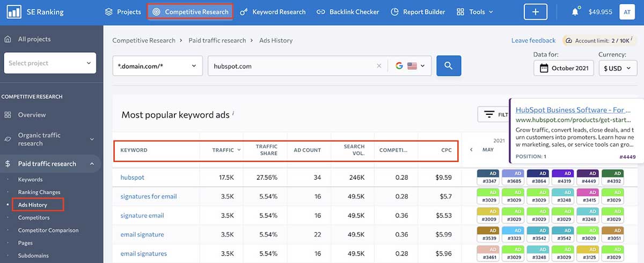Open the Competitive Research tab
Image resolution: width=644 pixels, height=263 pixels.
(x=190, y=11)
